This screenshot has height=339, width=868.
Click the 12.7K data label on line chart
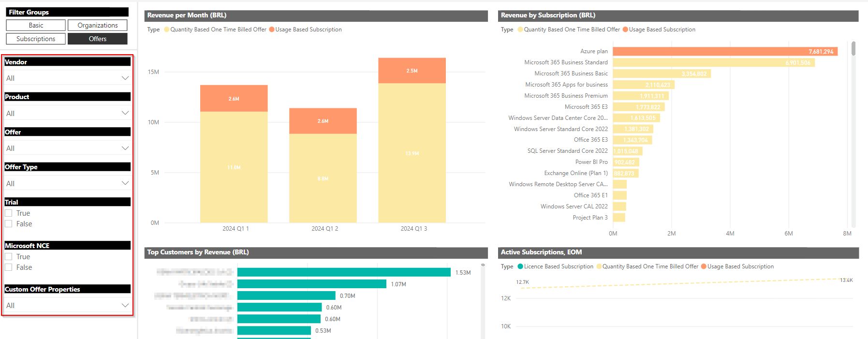click(522, 282)
